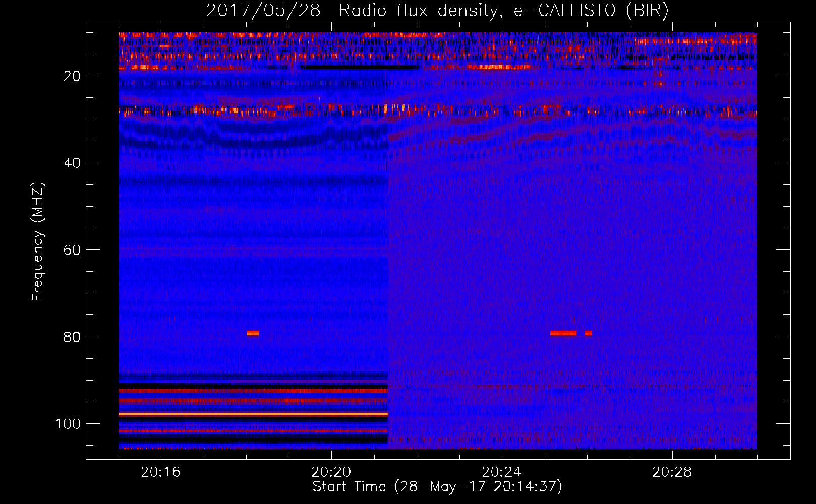816x504 pixels.
Task: Click the long red burst at 80 MHz near 20:25
Action: coord(563,333)
